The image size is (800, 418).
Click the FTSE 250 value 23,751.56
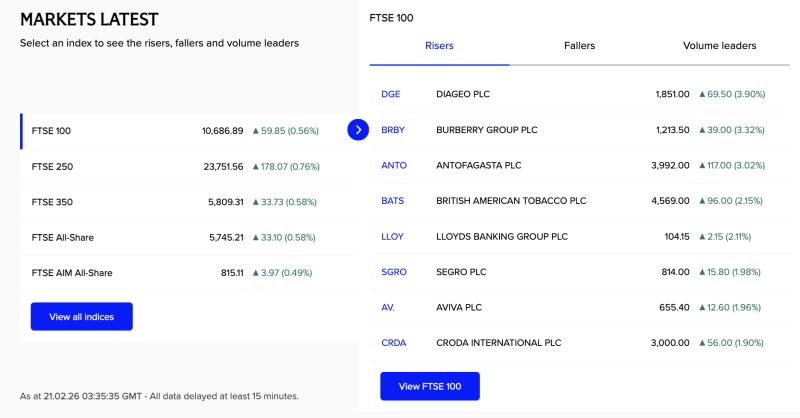pyautogui.click(x=223, y=167)
